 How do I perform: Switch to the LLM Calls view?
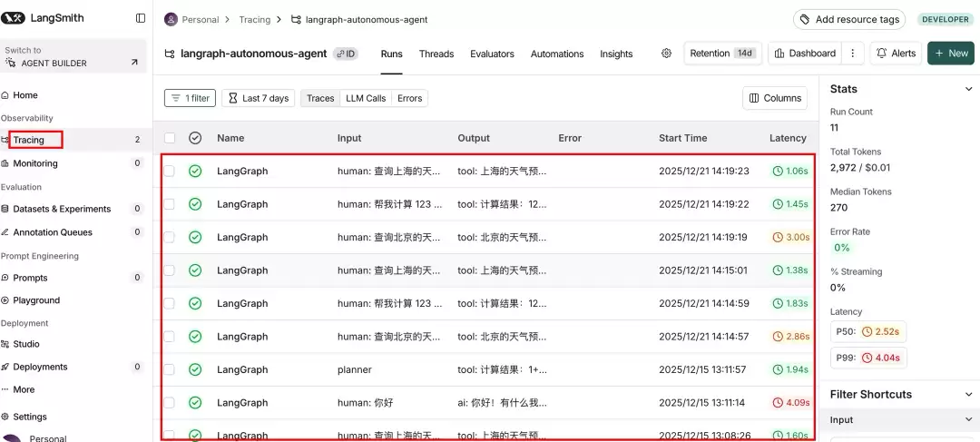[366, 98]
